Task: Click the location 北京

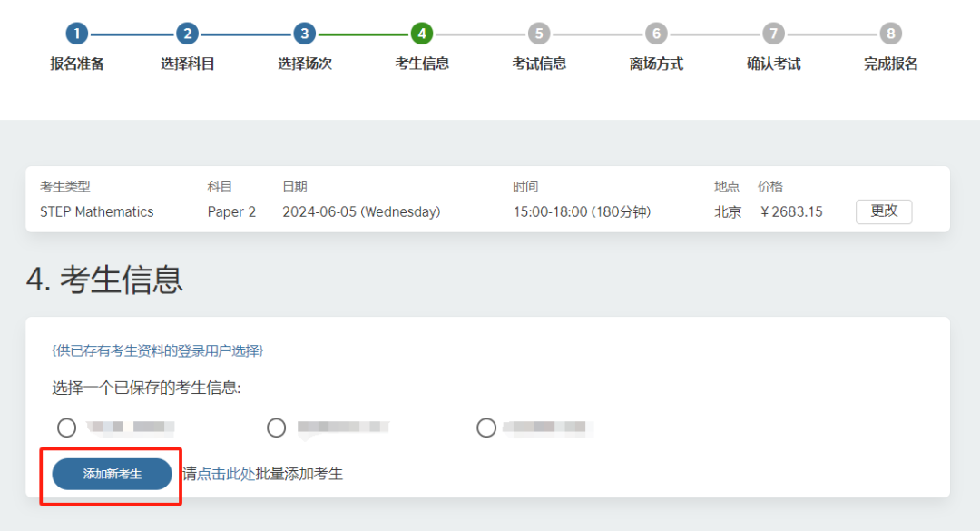Action: 728,212
